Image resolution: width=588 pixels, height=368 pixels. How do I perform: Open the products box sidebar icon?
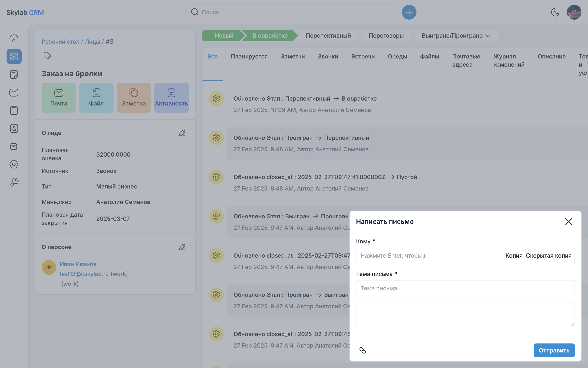(14, 147)
